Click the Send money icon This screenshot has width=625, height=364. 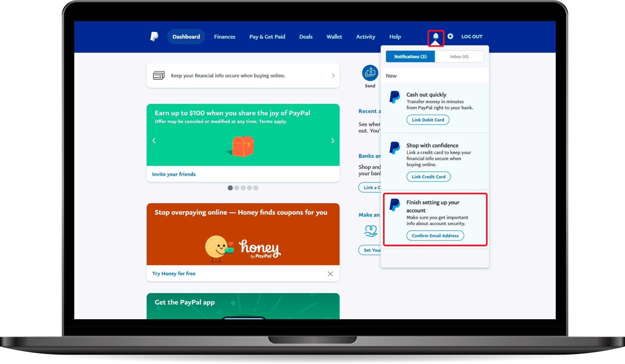(x=370, y=73)
